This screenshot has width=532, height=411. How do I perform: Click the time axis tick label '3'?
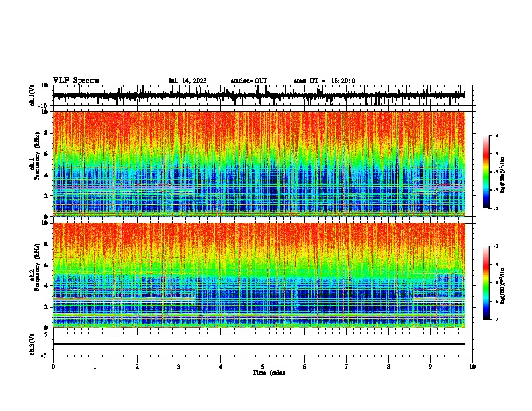[x=179, y=367]
